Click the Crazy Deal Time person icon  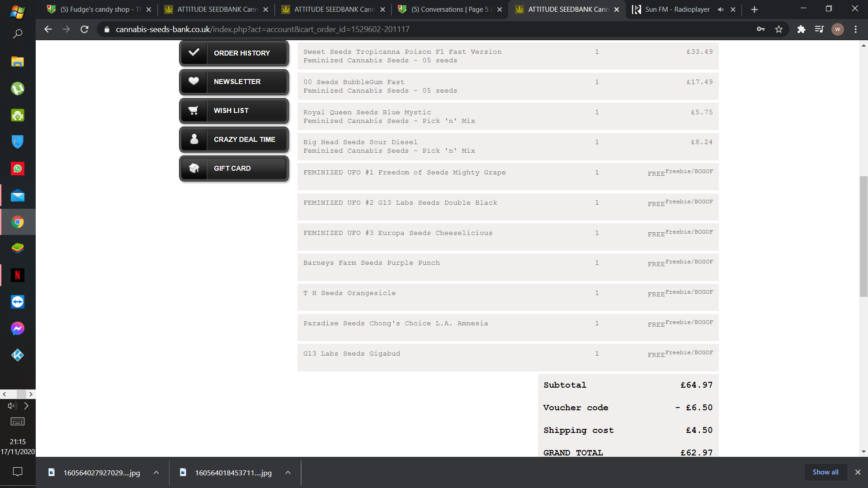(194, 139)
